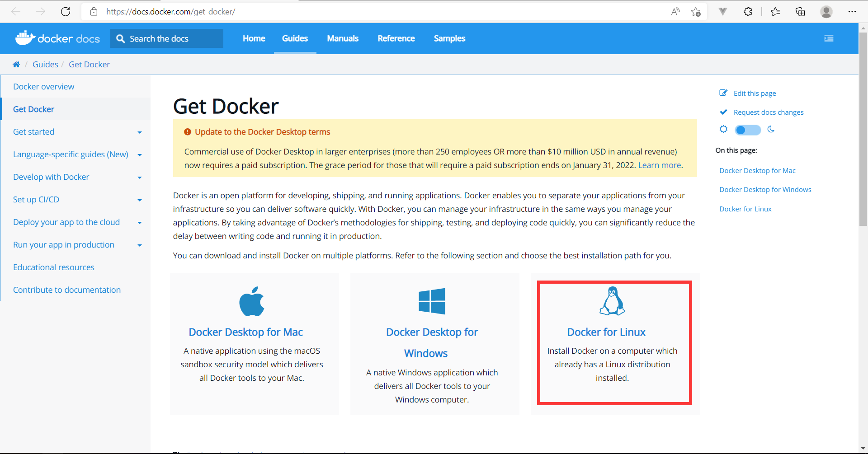Open the Extensions puzzle icon
This screenshot has height=454, width=868.
click(x=748, y=12)
